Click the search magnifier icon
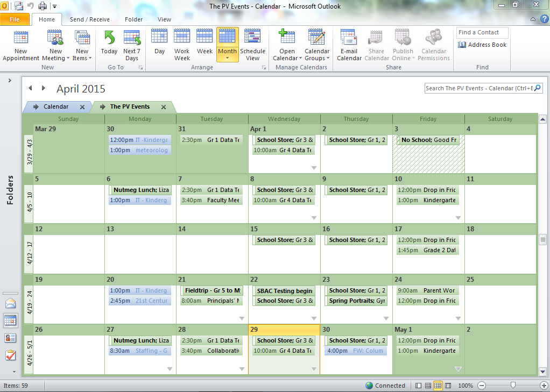 coord(538,88)
